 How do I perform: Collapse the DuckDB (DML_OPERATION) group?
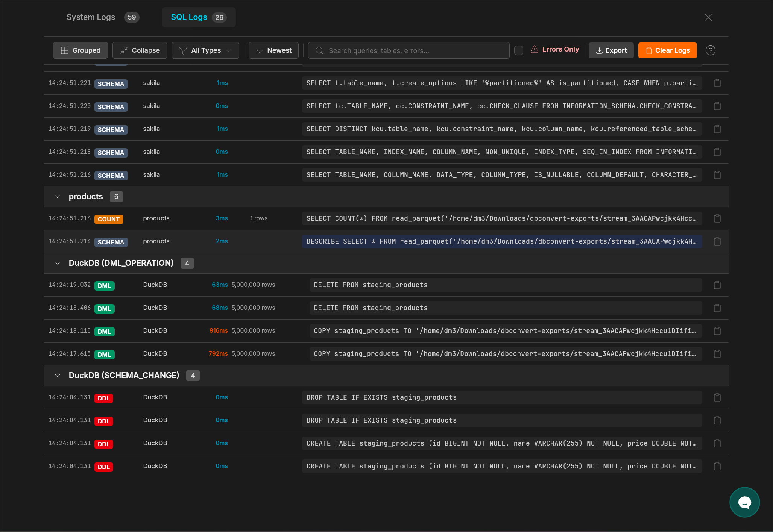tap(58, 263)
